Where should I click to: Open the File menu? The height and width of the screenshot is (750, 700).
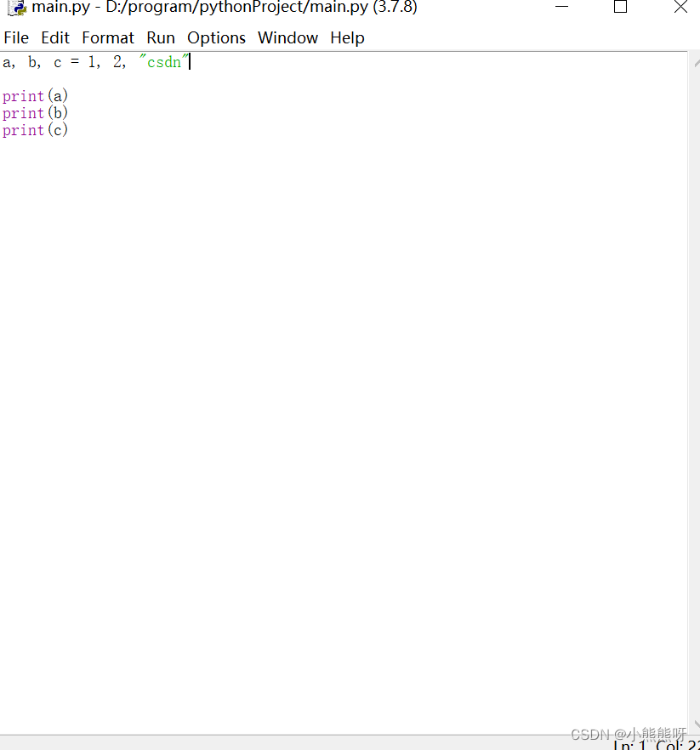coord(16,37)
